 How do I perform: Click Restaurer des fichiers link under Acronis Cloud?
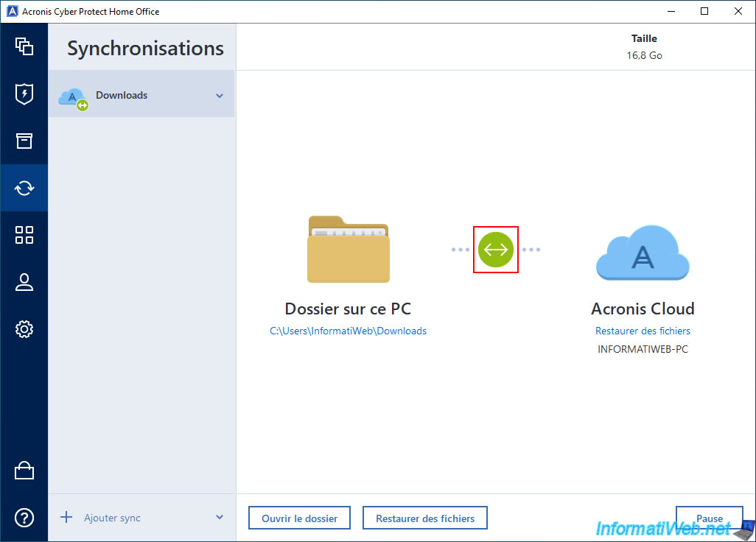click(643, 331)
